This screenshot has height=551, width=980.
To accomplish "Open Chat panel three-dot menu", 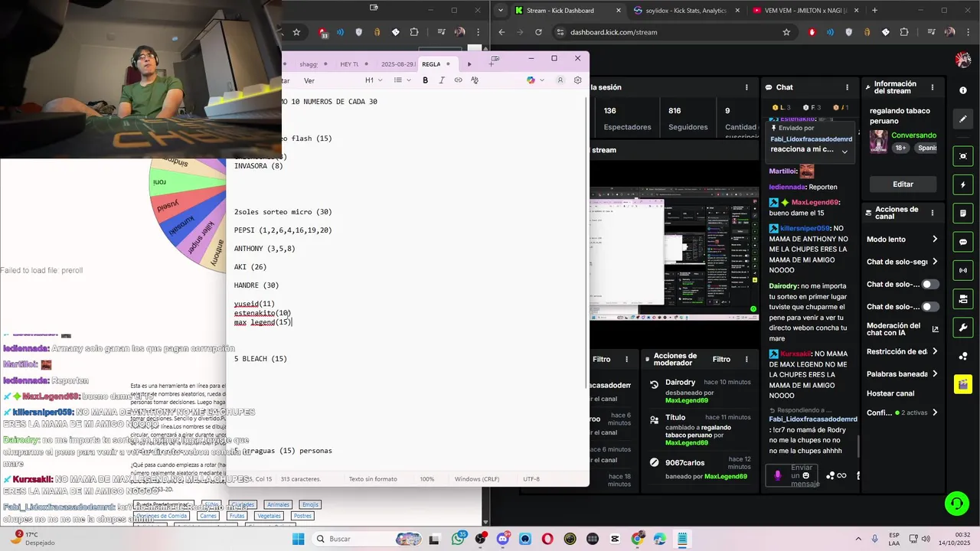I will [x=847, y=87].
